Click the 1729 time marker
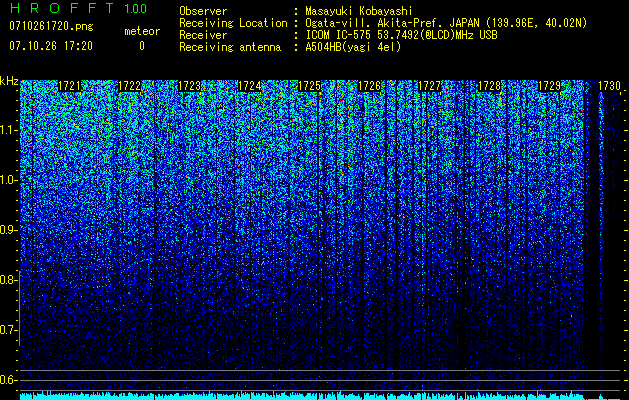The width and height of the screenshot is (629, 400). pyautogui.click(x=549, y=86)
